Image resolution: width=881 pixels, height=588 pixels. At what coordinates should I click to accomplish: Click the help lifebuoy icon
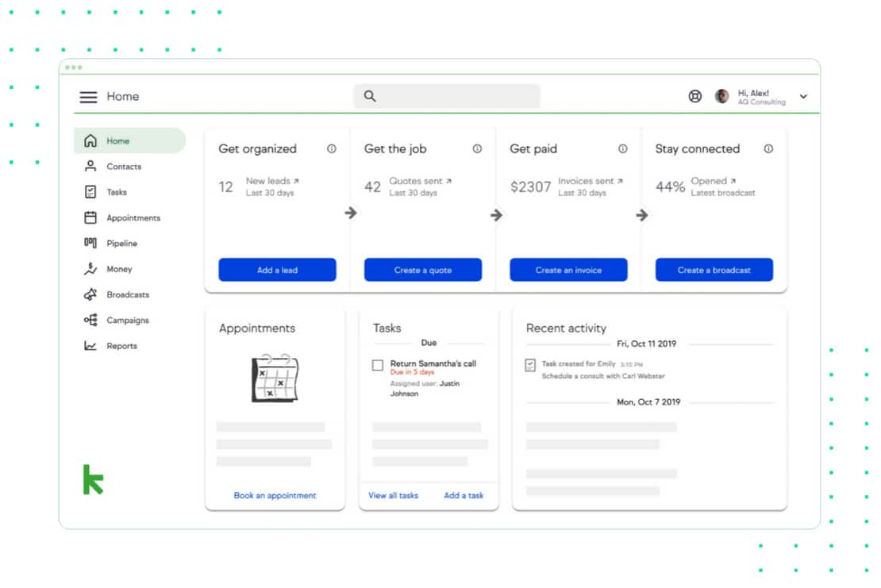[695, 97]
